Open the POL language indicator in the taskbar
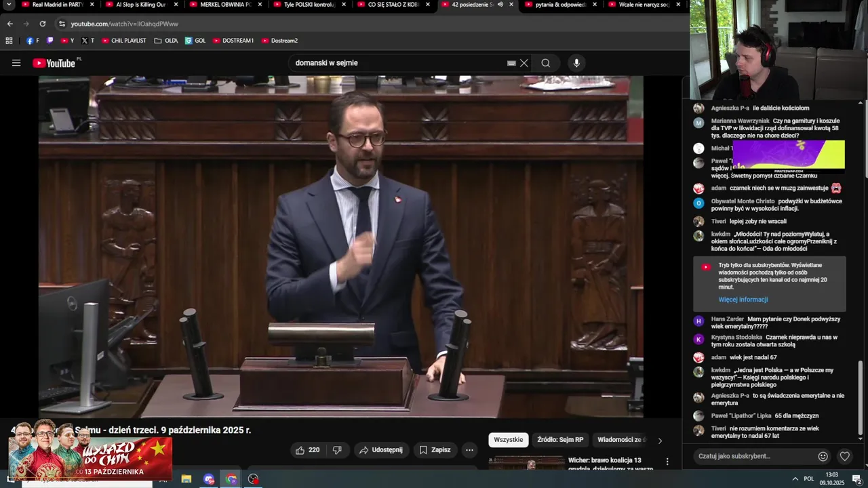 808,479
